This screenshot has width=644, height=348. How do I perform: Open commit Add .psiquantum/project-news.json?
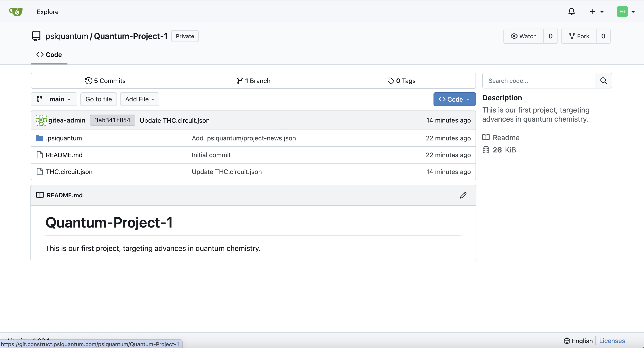[x=244, y=138]
